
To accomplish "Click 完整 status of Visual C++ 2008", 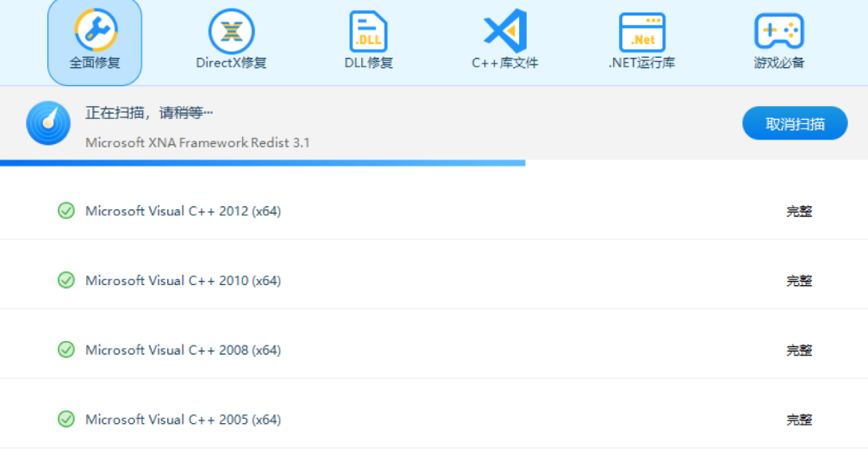I will [799, 350].
